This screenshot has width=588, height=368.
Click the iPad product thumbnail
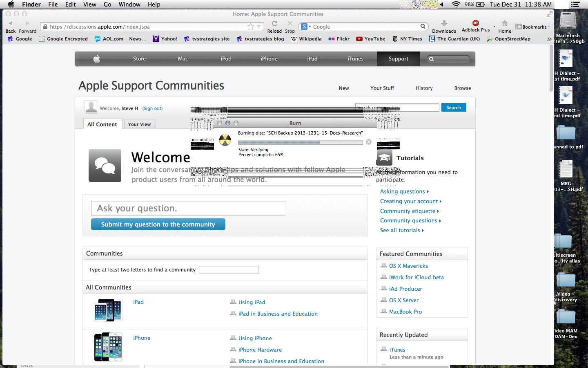tap(108, 310)
